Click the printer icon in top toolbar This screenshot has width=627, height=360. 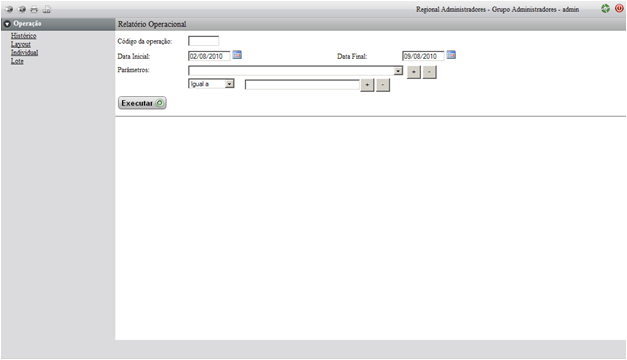point(34,9)
